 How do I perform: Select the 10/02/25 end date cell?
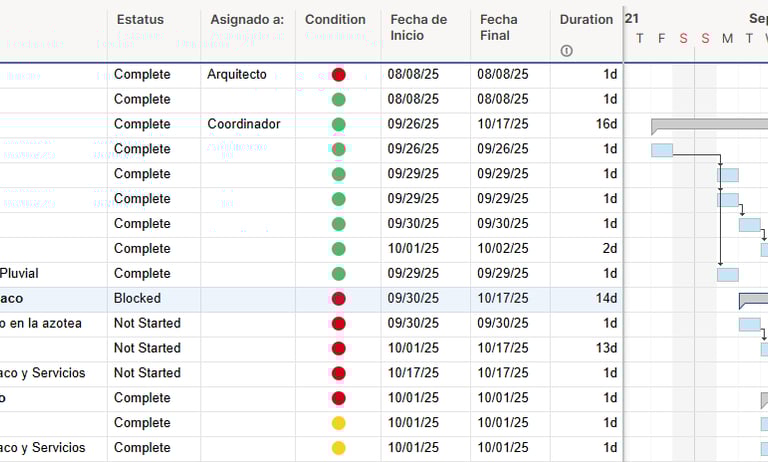(503, 249)
